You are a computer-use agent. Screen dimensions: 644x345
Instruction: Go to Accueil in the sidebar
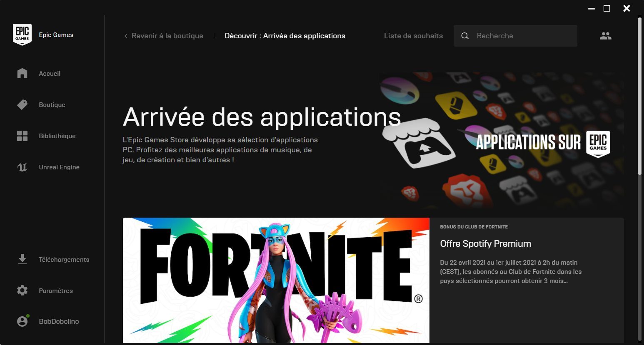50,73
